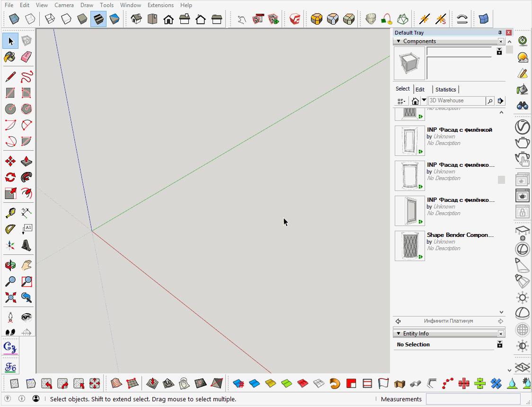The height and width of the screenshot is (407, 532).
Task: Collapse the Entity Info panel
Action: [x=399, y=334]
